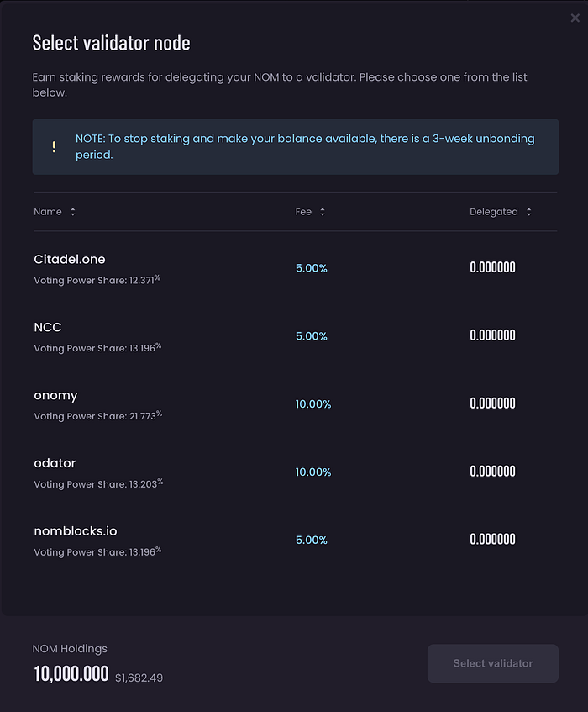Viewport: 588px width, 712px height.
Task: Sort validators by Delegated column arrows
Action: point(528,212)
